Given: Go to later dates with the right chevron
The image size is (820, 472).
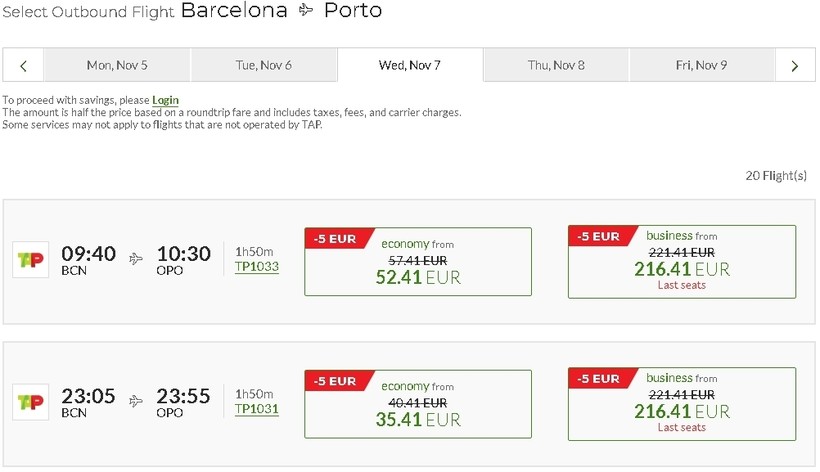Looking at the screenshot, I should (x=795, y=66).
